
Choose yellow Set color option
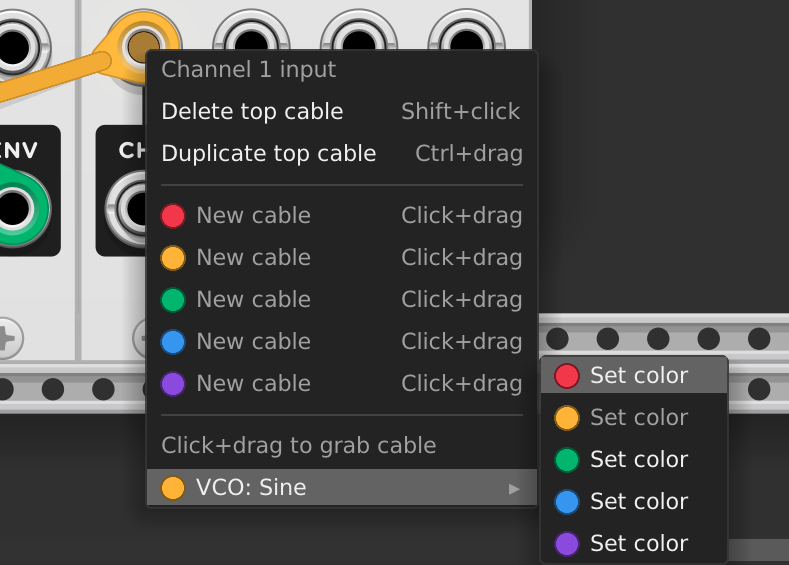click(634, 417)
